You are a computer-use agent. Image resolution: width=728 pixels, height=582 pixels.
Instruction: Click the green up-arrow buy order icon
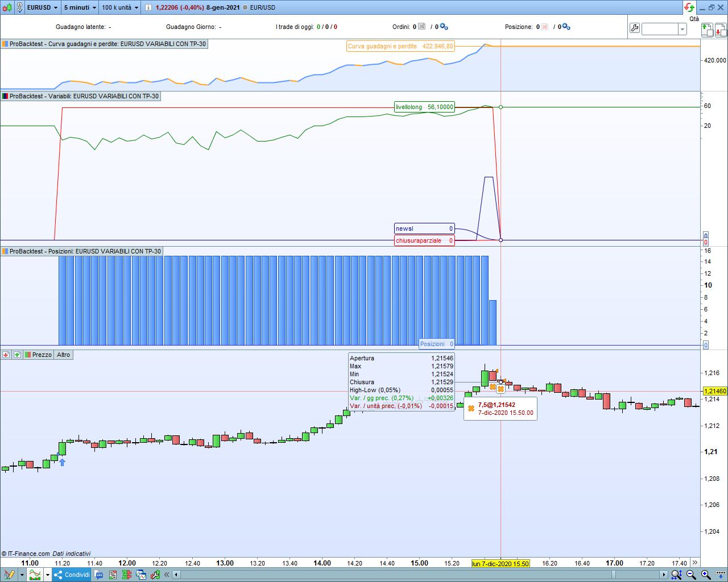pos(706,30)
